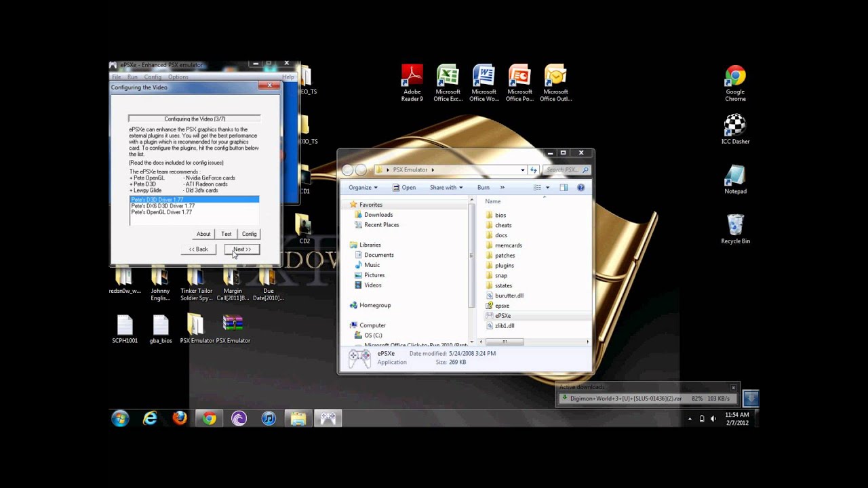
Task: Open File menu in ePSXe
Action: coord(116,77)
